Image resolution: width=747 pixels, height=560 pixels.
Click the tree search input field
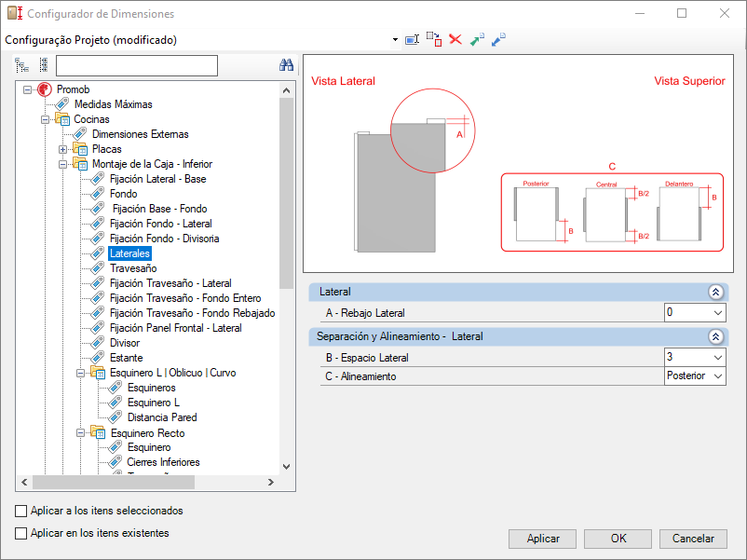pyautogui.click(x=137, y=66)
